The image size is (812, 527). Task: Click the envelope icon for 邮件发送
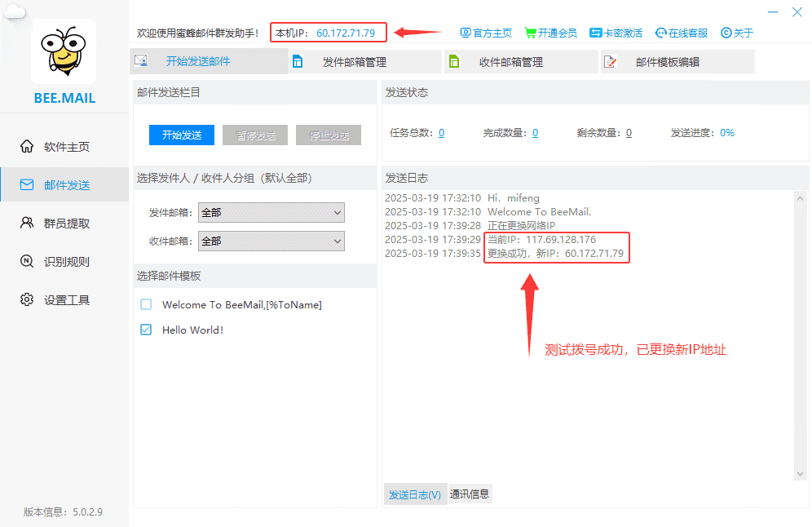[x=27, y=185]
